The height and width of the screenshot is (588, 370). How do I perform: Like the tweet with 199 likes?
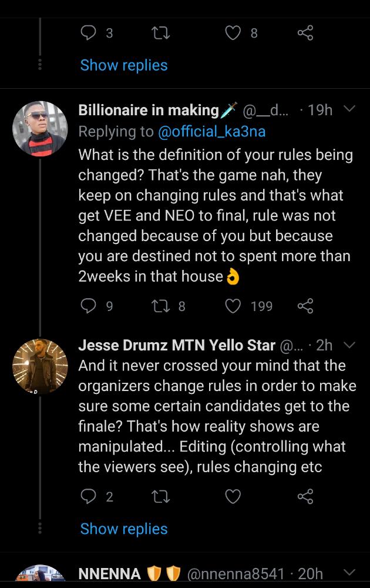pyautogui.click(x=234, y=306)
